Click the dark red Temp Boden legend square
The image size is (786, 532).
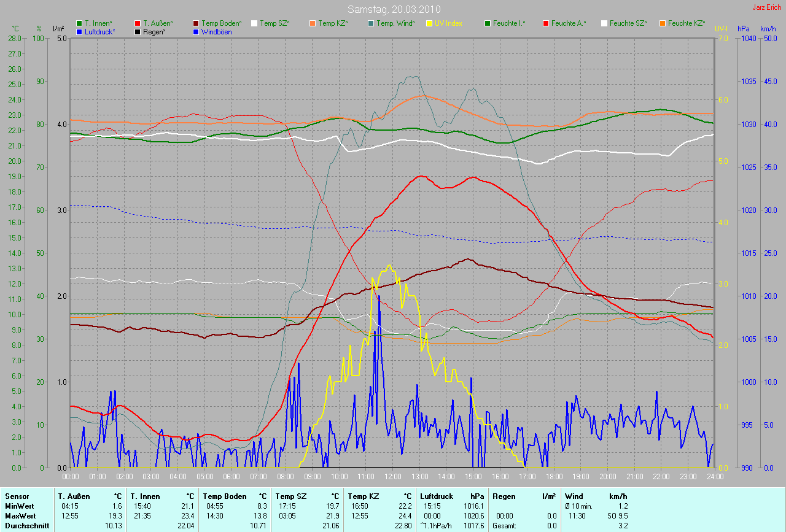(x=196, y=23)
